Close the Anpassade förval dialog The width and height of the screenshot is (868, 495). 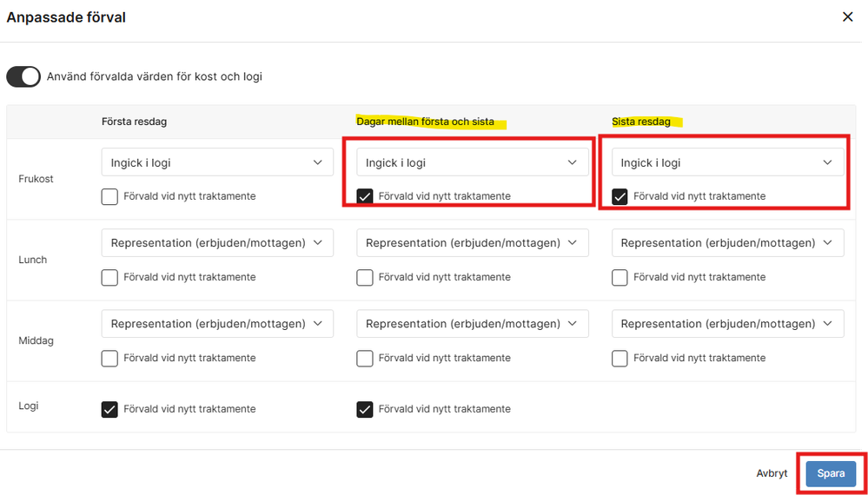[847, 17]
